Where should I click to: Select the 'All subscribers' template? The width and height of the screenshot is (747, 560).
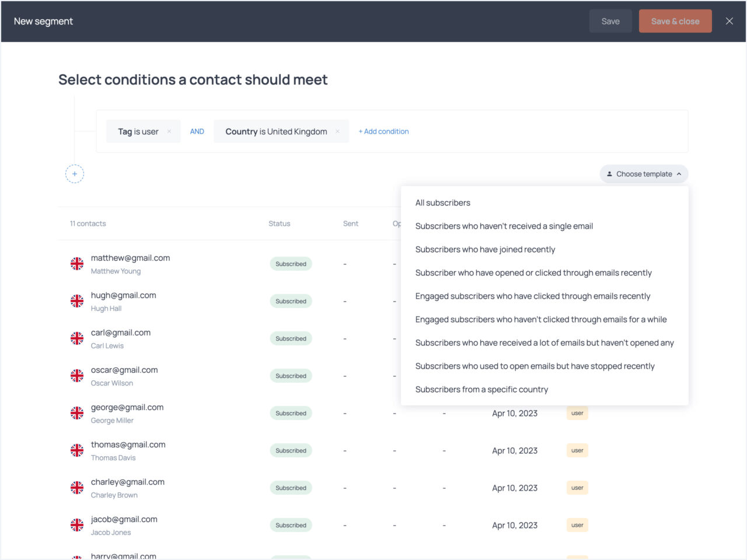(442, 202)
